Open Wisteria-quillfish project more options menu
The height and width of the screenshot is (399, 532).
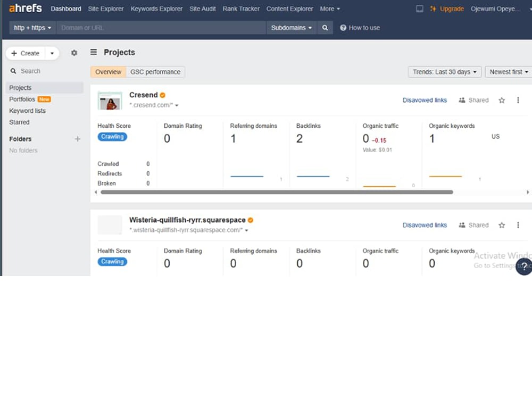pyautogui.click(x=518, y=225)
